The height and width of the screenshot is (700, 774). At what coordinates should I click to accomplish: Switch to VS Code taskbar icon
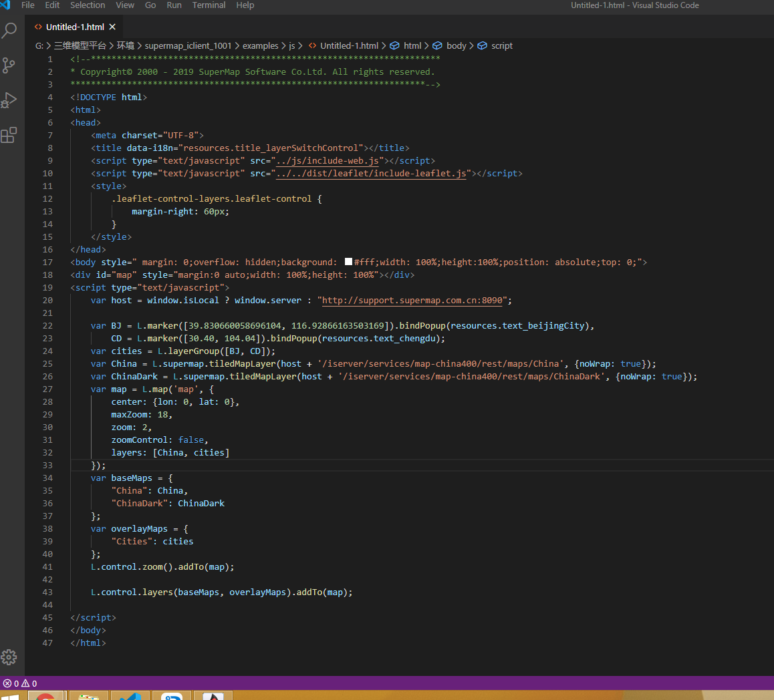coord(130,695)
